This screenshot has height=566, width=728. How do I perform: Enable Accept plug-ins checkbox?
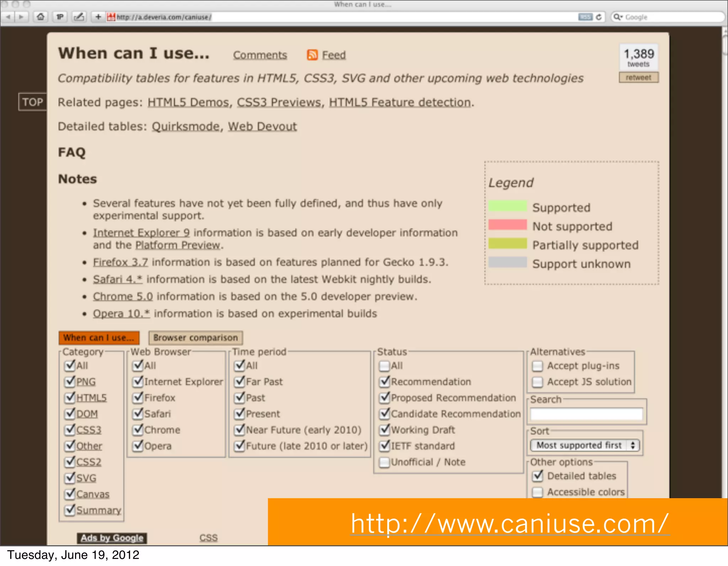(x=537, y=366)
